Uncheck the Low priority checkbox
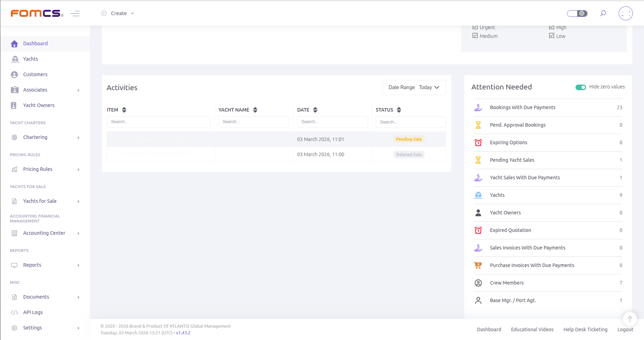 coord(552,36)
